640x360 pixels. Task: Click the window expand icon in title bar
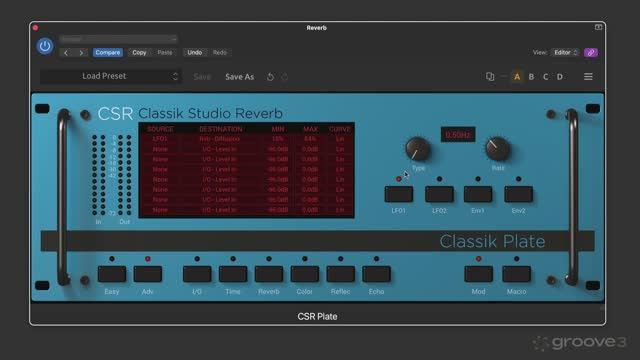(x=598, y=27)
